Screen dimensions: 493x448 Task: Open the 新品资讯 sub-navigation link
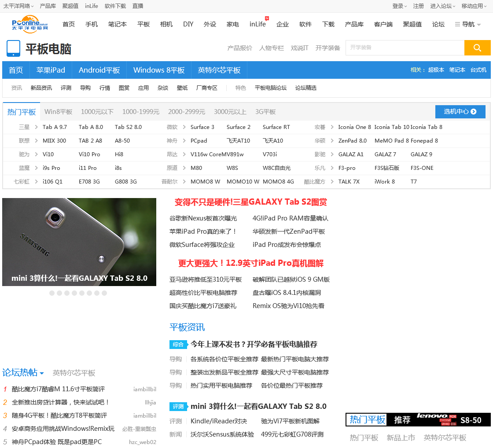point(41,88)
